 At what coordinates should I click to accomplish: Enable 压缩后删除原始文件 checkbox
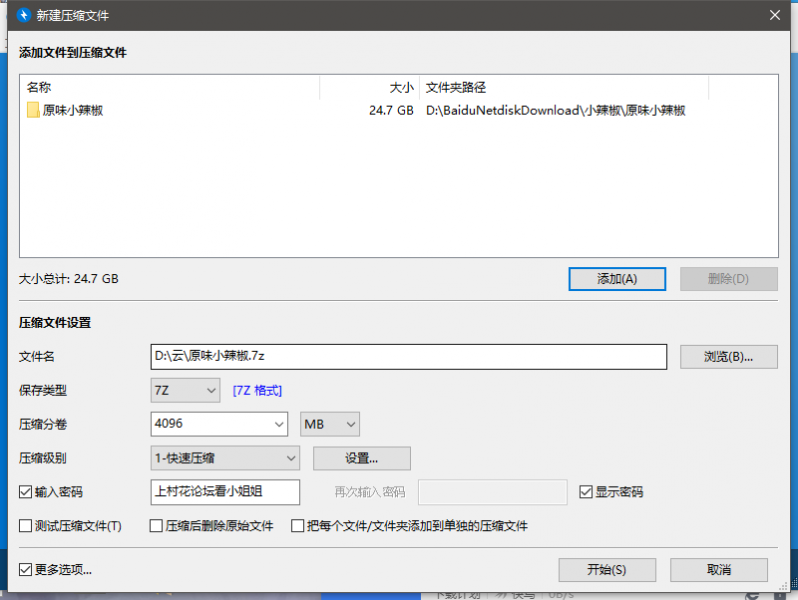pos(156,526)
